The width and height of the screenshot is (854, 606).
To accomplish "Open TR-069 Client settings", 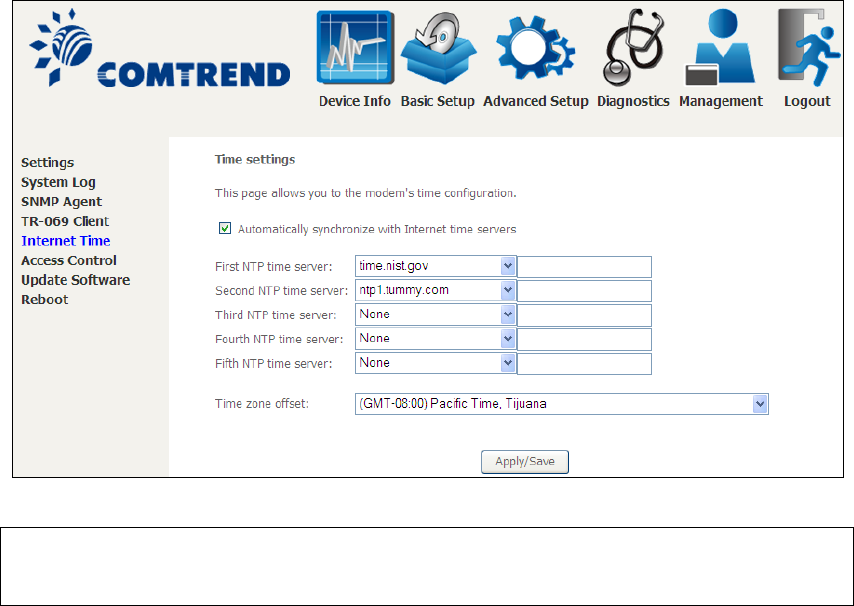I will tap(65, 222).
